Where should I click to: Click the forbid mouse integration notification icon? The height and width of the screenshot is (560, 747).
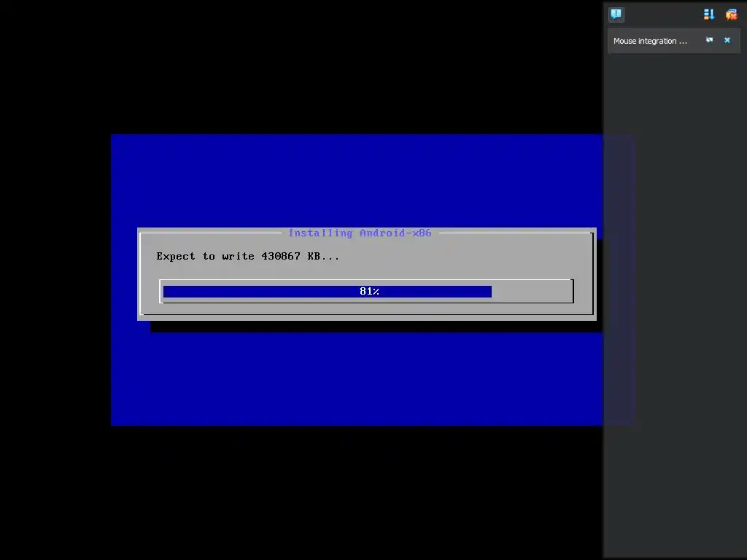pyautogui.click(x=709, y=41)
